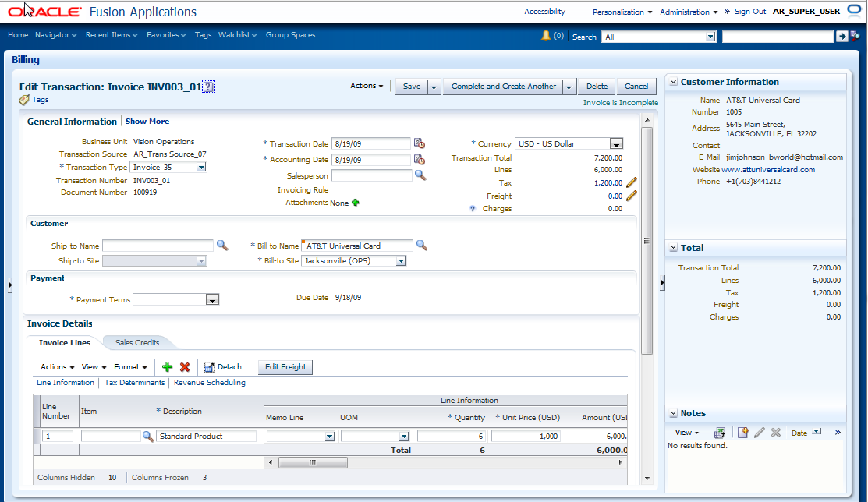Click the Edit Freight button
This screenshot has width=868, height=502.
pyautogui.click(x=285, y=367)
